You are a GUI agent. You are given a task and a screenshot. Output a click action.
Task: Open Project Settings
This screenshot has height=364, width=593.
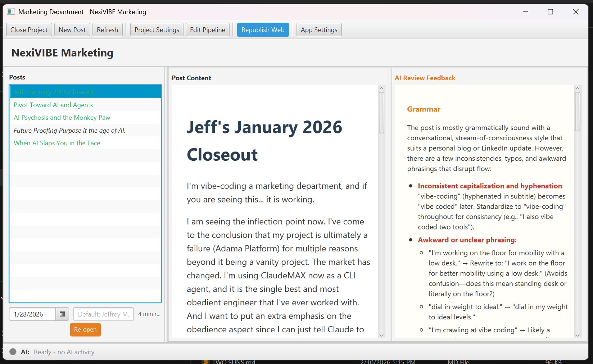156,29
